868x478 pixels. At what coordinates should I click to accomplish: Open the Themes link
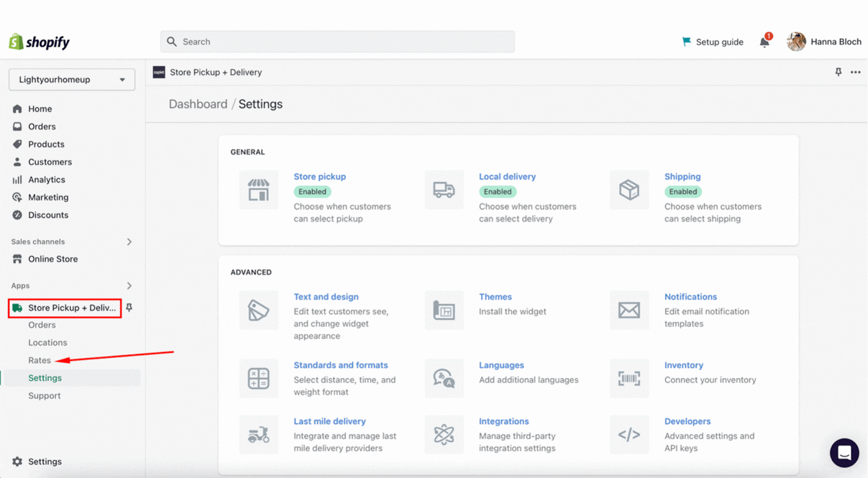click(x=495, y=297)
